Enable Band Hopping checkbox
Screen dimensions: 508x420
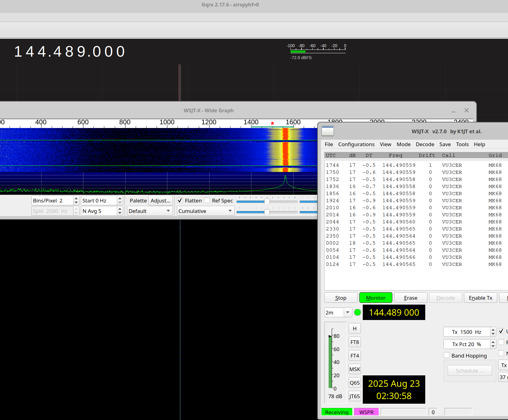pos(447,355)
